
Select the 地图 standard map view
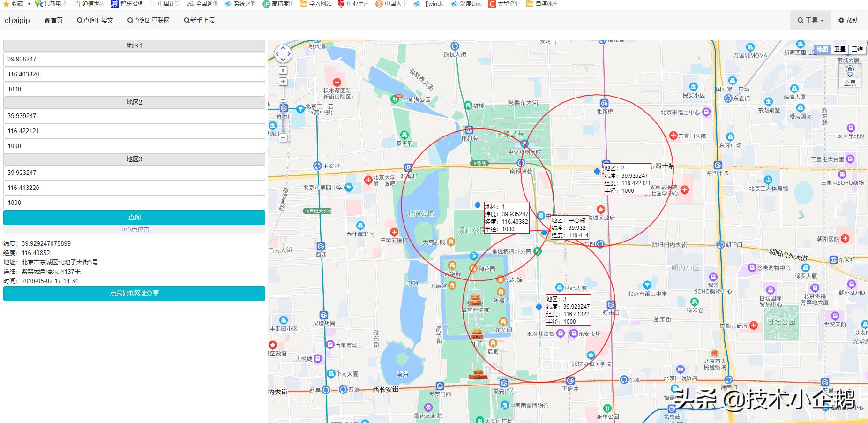[x=823, y=49]
